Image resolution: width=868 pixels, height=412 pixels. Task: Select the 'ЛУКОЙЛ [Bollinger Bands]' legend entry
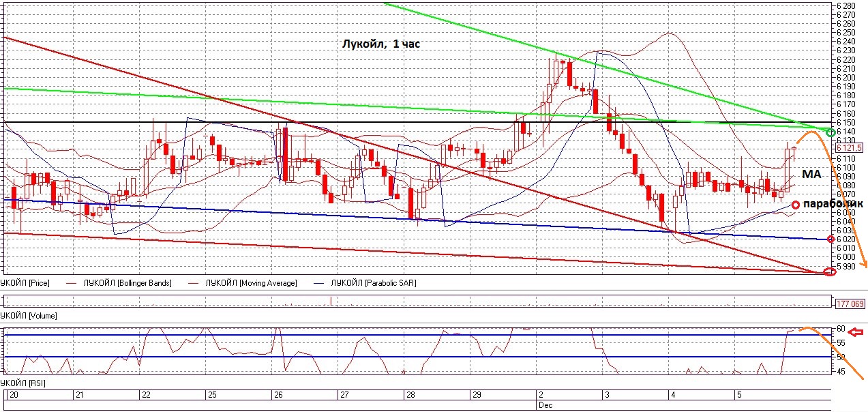128,282
